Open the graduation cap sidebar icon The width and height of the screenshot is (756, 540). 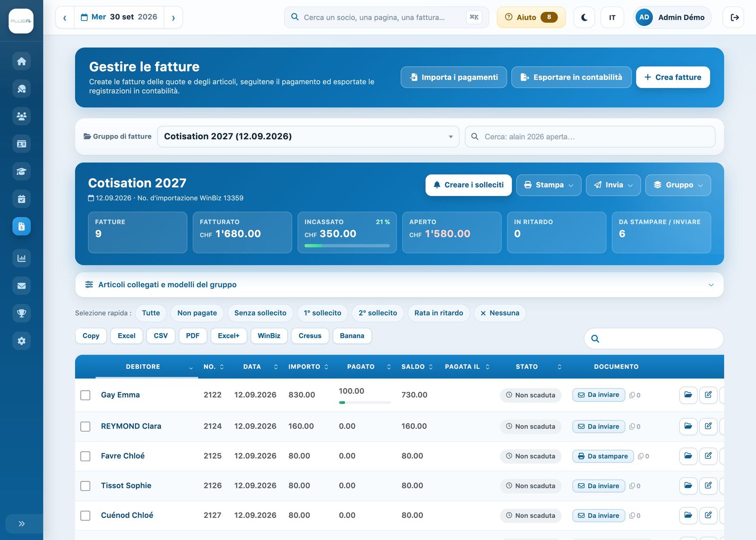point(21,171)
